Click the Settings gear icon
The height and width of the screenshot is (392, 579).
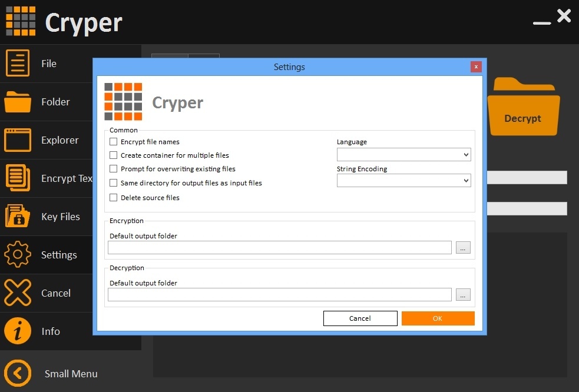tap(17, 254)
